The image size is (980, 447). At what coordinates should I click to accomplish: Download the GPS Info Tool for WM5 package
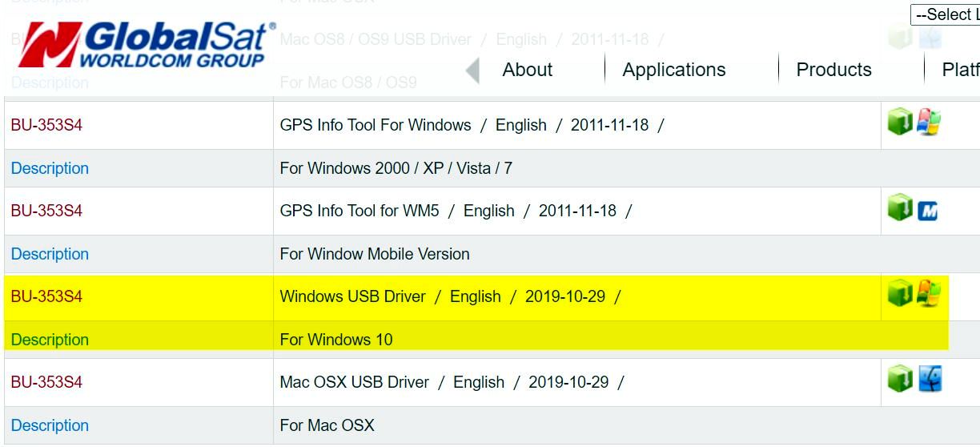pyautogui.click(x=900, y=208)
